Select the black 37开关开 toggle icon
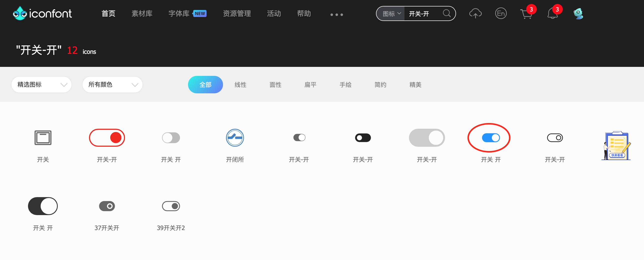The height and width of the screenshot is (260, 644). click(x=107, y=206)
